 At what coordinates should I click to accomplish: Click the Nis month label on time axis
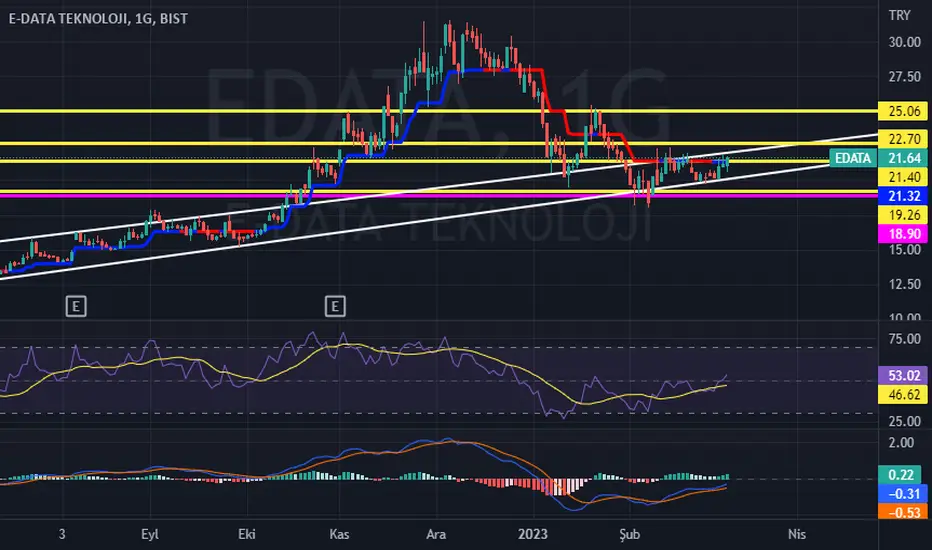[x=796, y=534]
